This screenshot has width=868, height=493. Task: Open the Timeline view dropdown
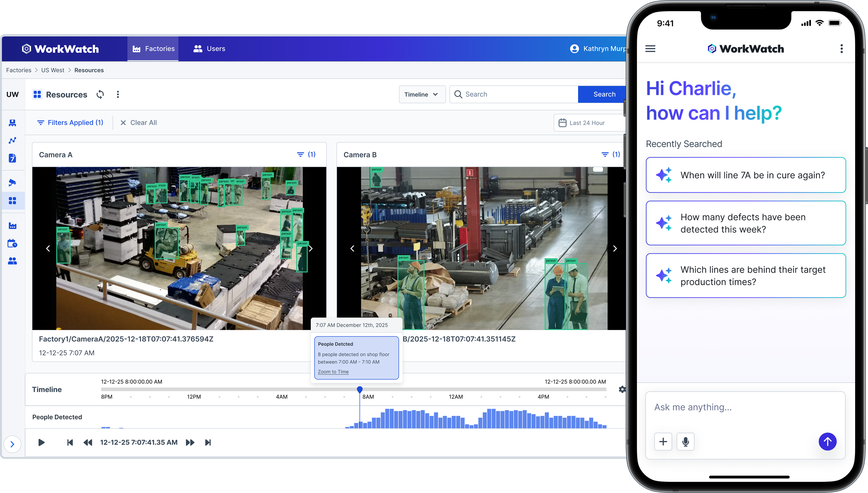(x=422, y=94)
